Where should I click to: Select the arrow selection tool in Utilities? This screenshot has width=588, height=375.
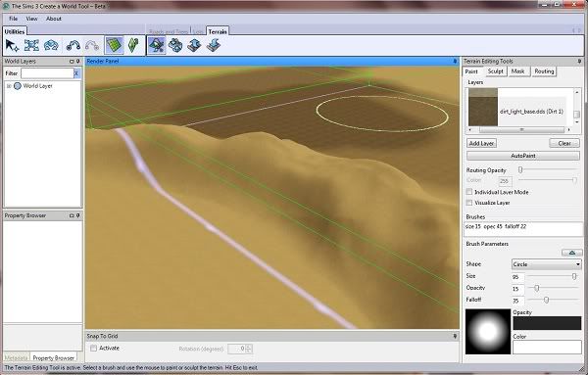[12, 45]
